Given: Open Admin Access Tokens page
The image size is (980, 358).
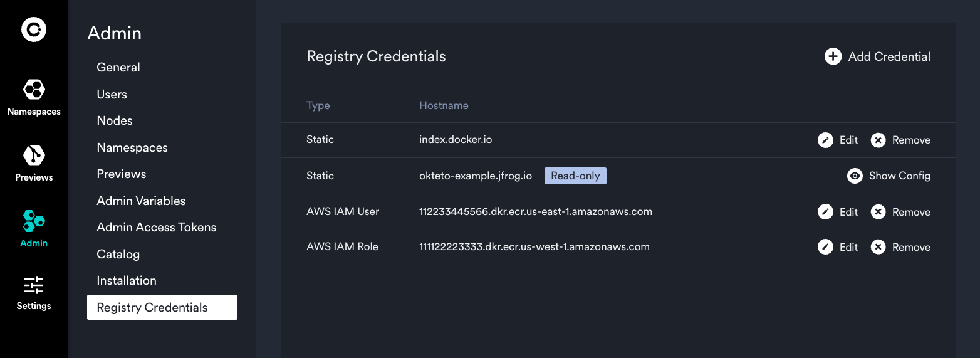Looking at the screenshot, I should (157, 227).
